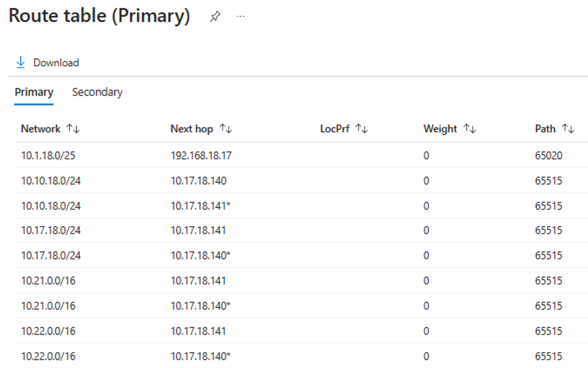Switch to the Secondary tab
Screen dimensions: 588x368
[x=97, y=92]
